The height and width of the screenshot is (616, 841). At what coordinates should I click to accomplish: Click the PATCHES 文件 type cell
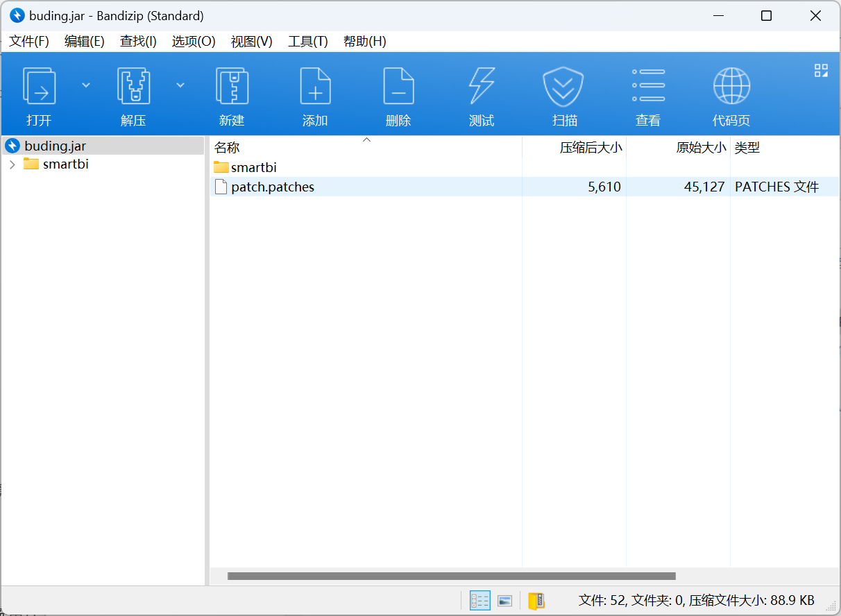[x=776, y=187]
